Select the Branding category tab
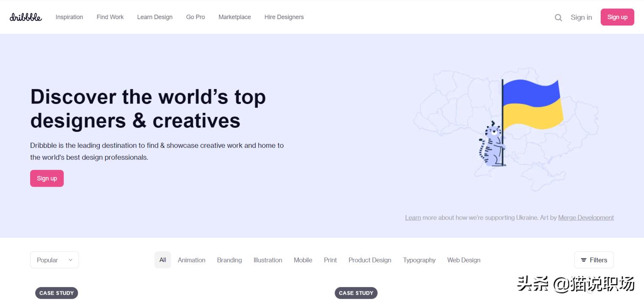The width and height of the screenshot is (644, 301). click(x=229, y=260)
